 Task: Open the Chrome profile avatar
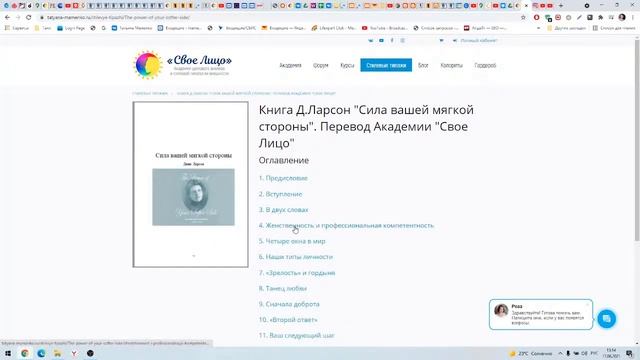(x=622, y=18)
